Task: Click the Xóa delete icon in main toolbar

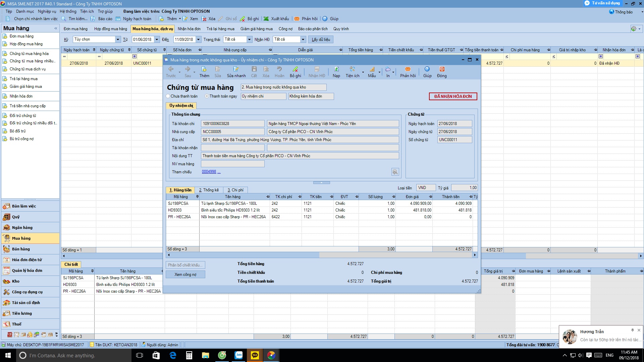Action: click(204, 19)
